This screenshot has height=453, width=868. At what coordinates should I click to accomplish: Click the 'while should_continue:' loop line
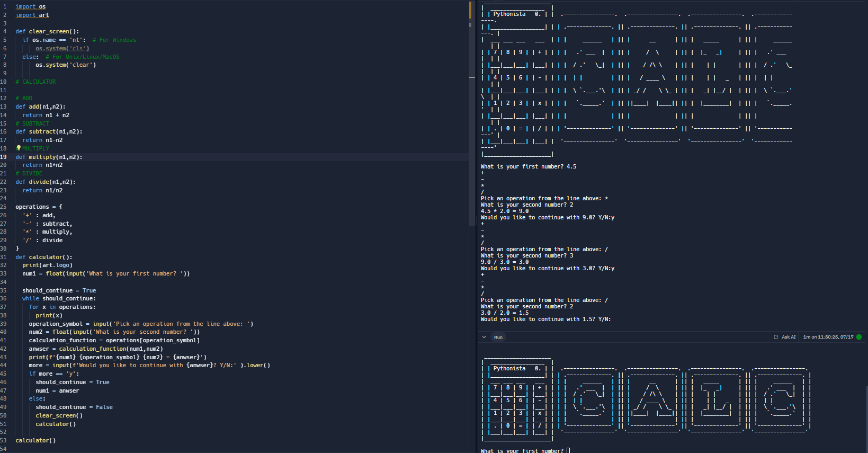click(x=59, y=298)
